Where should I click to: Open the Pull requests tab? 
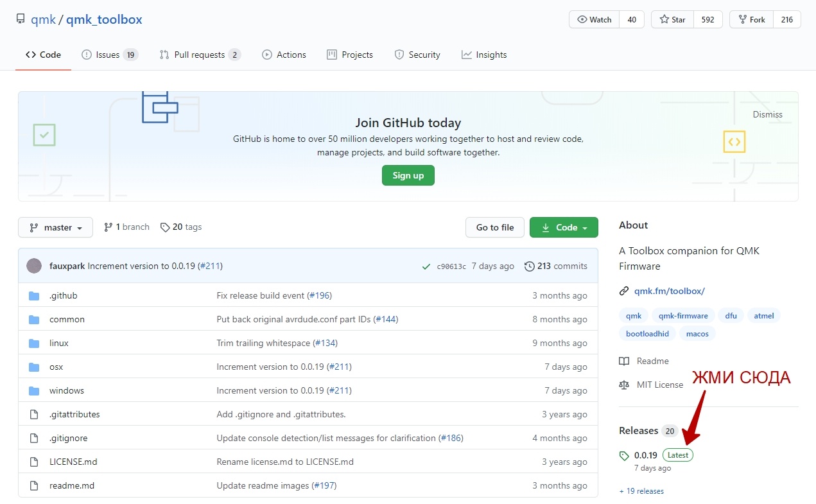(x=200, y=55)
